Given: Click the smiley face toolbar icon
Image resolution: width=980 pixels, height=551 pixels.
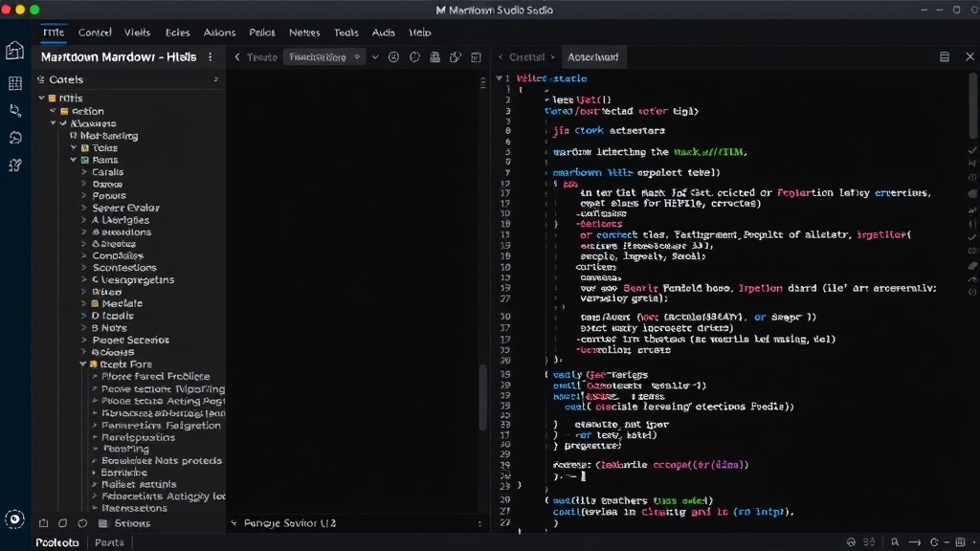Looking at the screenshot, I should pos(393,56).
